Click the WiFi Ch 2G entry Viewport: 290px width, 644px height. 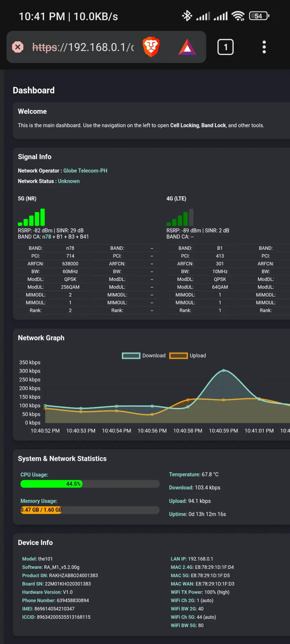(192, 600)
